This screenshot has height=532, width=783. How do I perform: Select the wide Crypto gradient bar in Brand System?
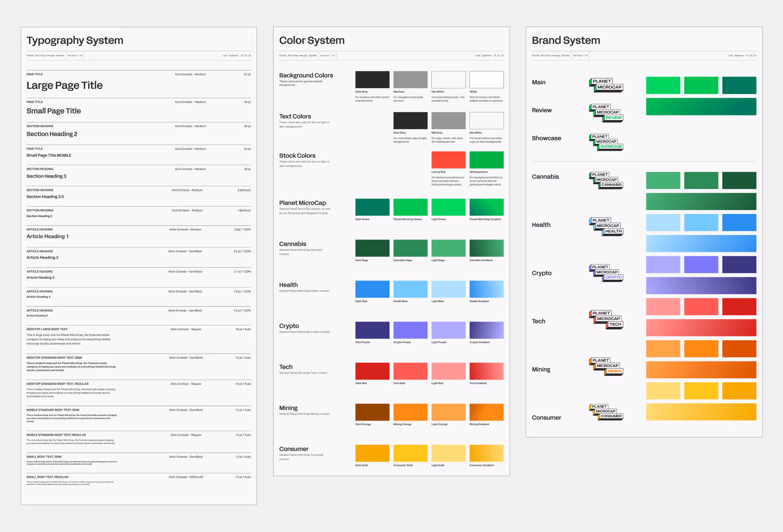(701, 286)
